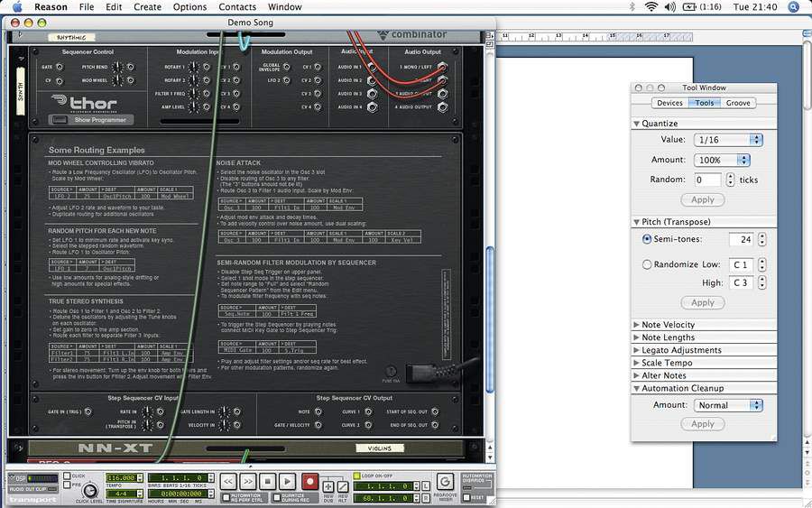Click the New Dub plus icon
812x508 pixels.
pos(328,486)
